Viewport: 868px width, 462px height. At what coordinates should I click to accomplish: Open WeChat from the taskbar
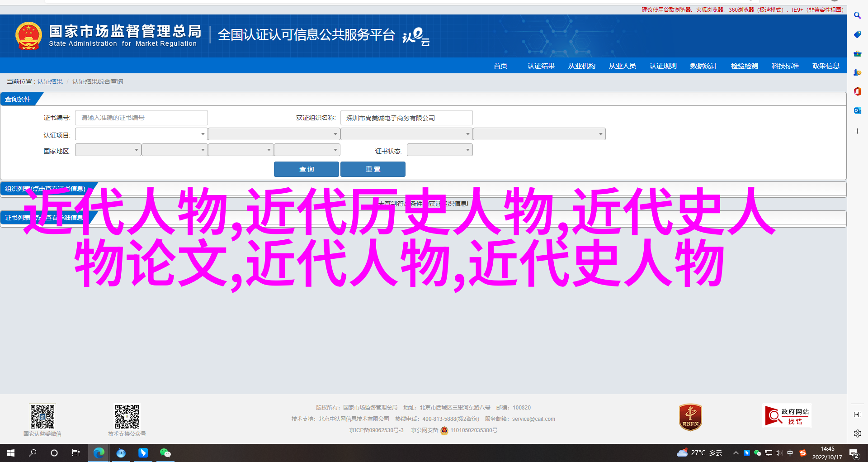165,452
